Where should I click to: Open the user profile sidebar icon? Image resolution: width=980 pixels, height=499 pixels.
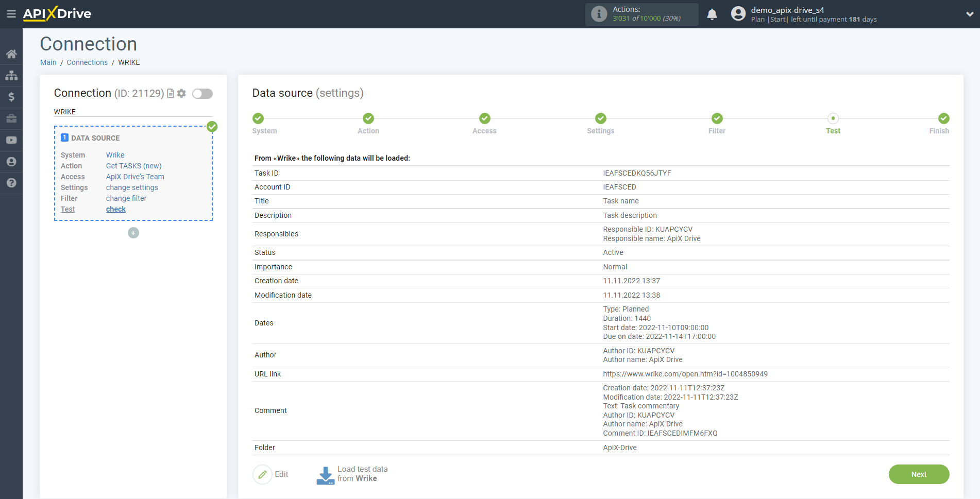[x=11, y=162]
